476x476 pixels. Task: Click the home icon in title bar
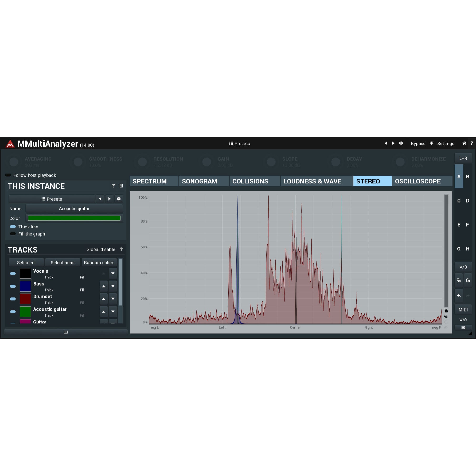pyautogui.click(x=464, y=143)
